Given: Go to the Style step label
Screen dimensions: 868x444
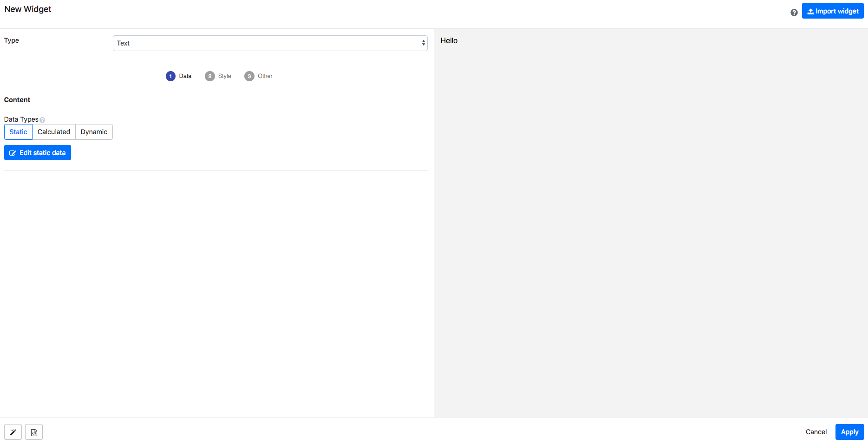Looking at the screenshot, I should pyautogui.click(x=224, y=76).
